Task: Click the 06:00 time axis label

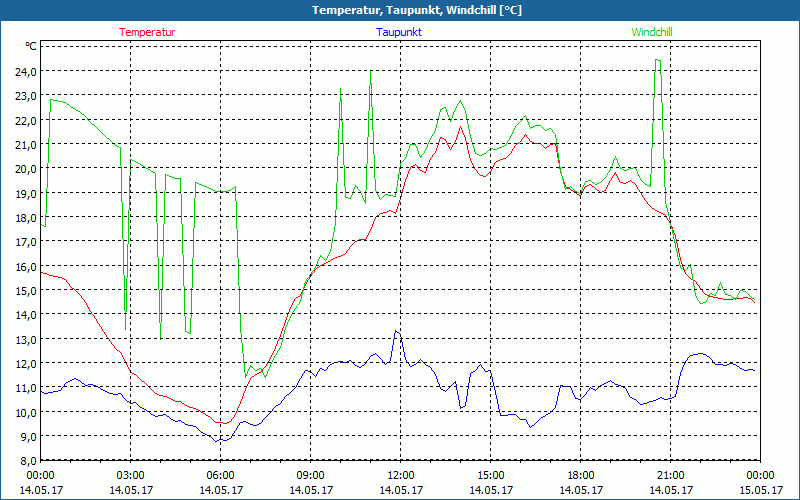Action: point(220,476)
